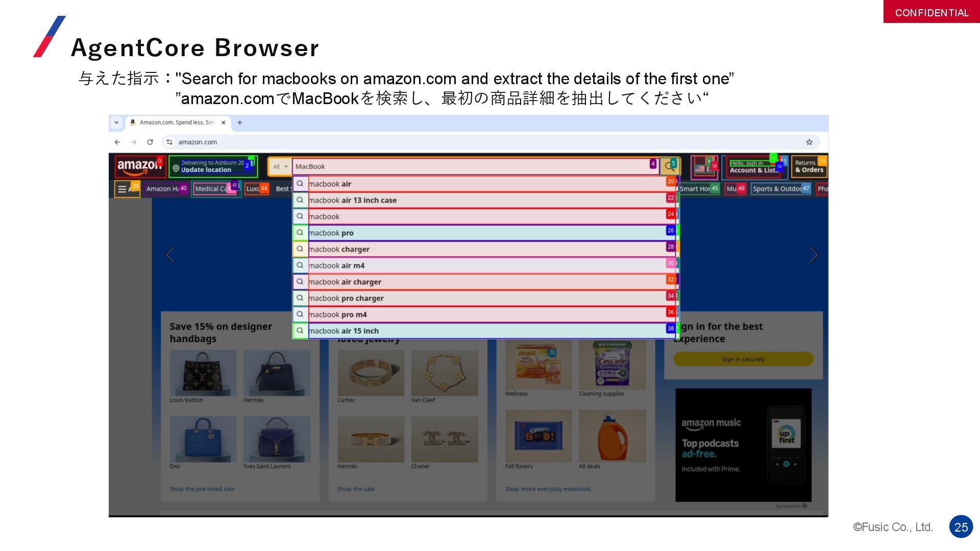Image resolution: width=980 pixels, height=551 pixels.
Task: Click magnifier icon beside macbook air m4
Action: 300,265
